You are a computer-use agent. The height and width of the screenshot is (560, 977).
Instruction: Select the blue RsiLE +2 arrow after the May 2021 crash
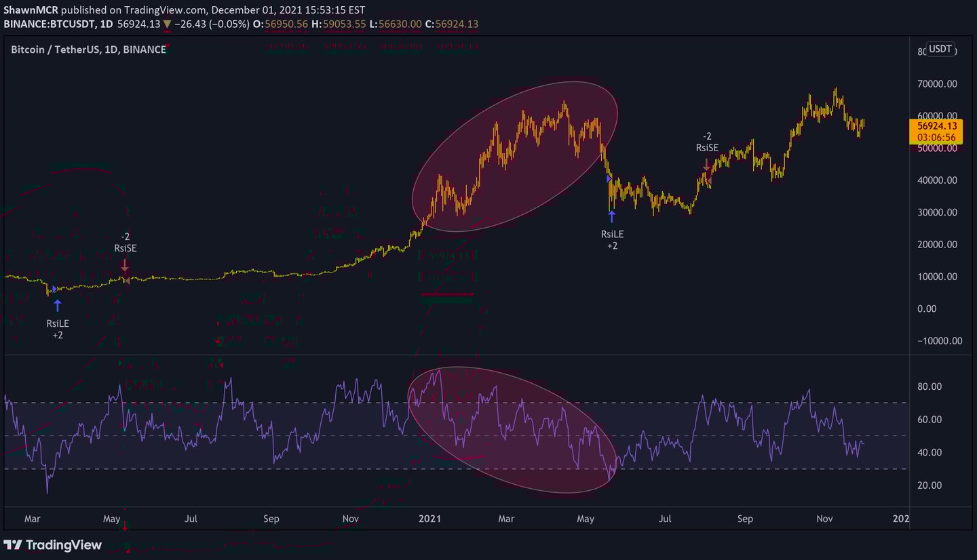pyautogui.click(x=612, y=216)
